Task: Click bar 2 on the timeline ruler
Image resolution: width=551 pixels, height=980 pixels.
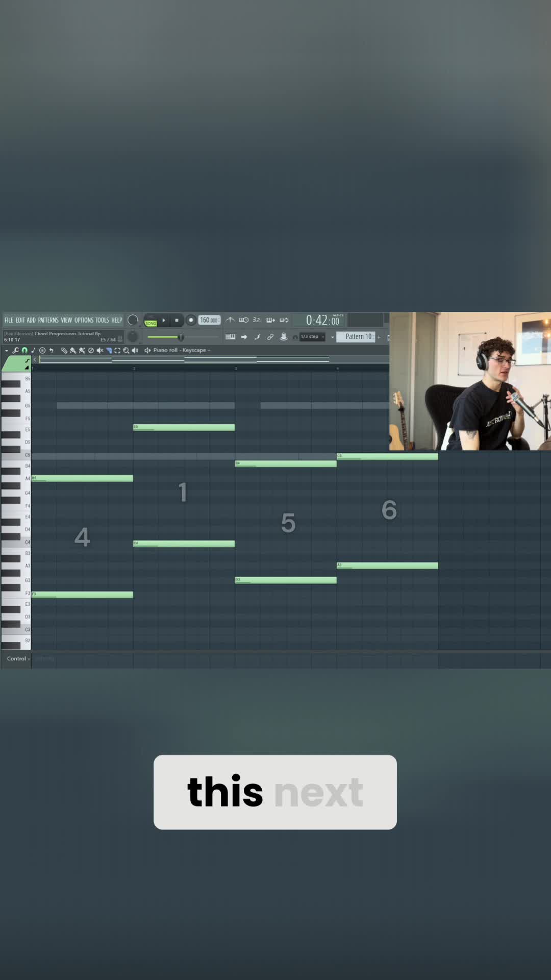Action: click(x=134, y=368)
